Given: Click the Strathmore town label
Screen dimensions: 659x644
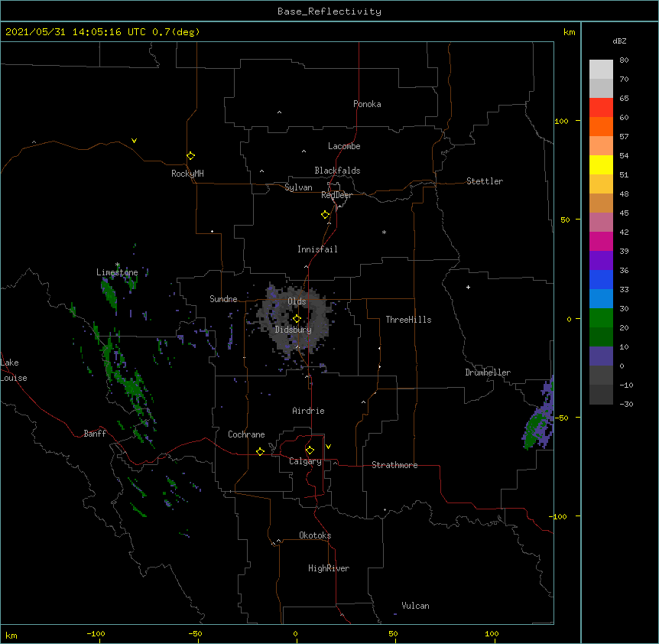Looking at the screenshot, I should point(394,465).
